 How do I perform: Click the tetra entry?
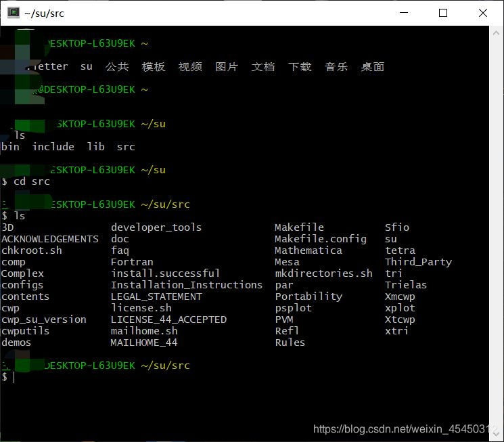(x=400, y=250)
